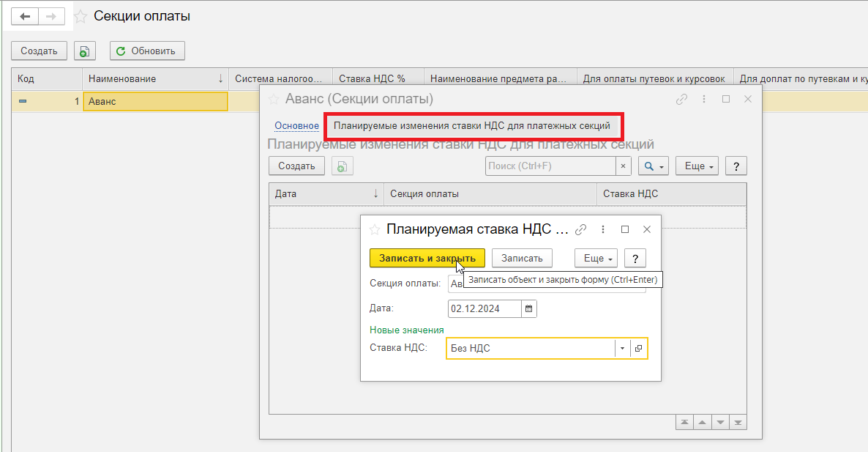Sort by the Наименование column header
868x452 pixels.
(x=155, y=78)
